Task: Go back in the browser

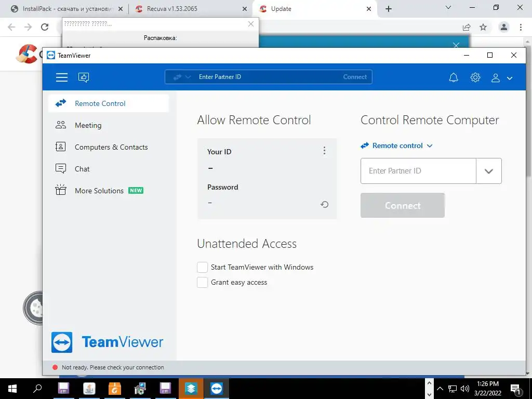Action: click(x=11, y=27)
